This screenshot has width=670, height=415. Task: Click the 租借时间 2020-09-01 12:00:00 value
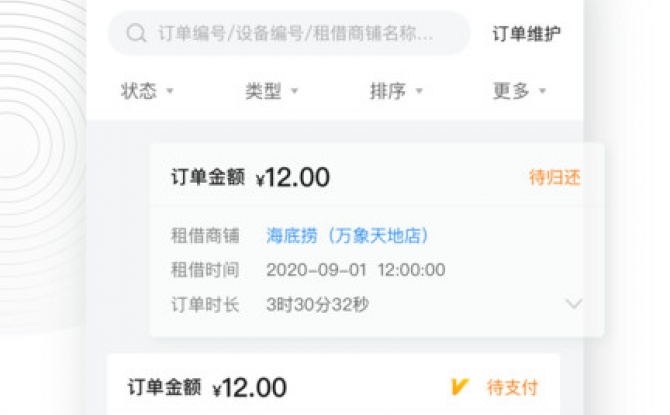point(356,270)
